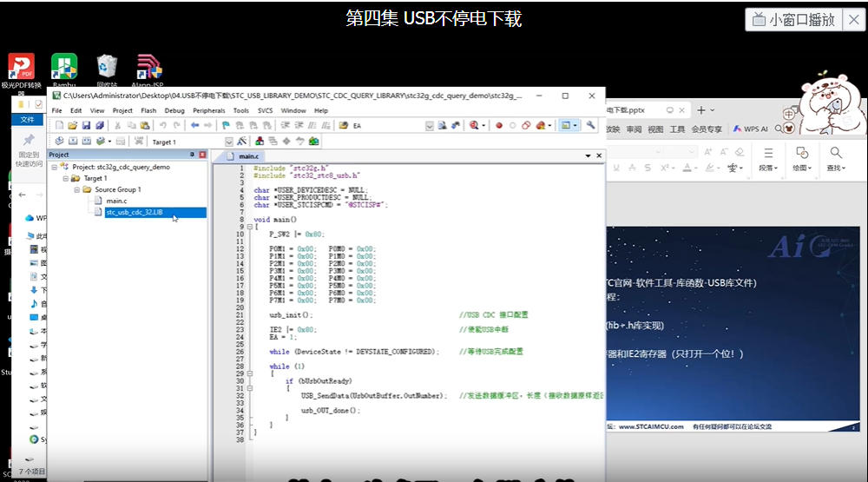868x482 pixels.
Task: Open Manage Project Items icon
Action: pyautogui.click(x=259, y=142)
